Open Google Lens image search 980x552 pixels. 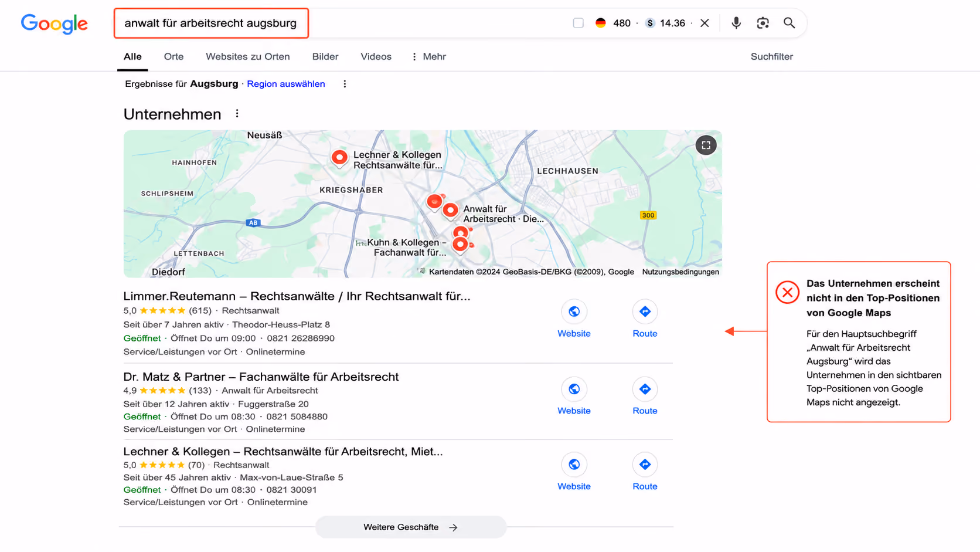coord(763,23)
